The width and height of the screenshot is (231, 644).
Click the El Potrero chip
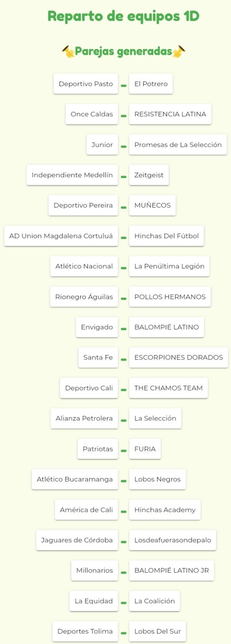tap(151, 84)
